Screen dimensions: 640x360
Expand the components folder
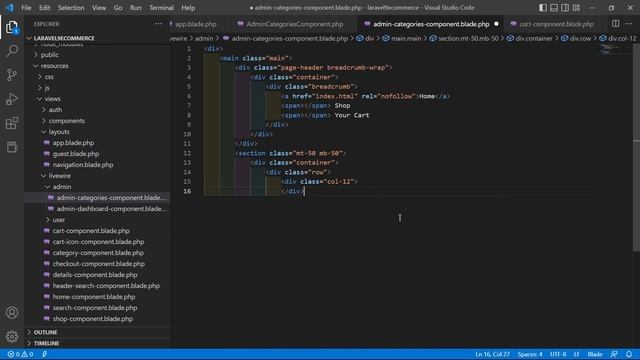pos(67,121)
